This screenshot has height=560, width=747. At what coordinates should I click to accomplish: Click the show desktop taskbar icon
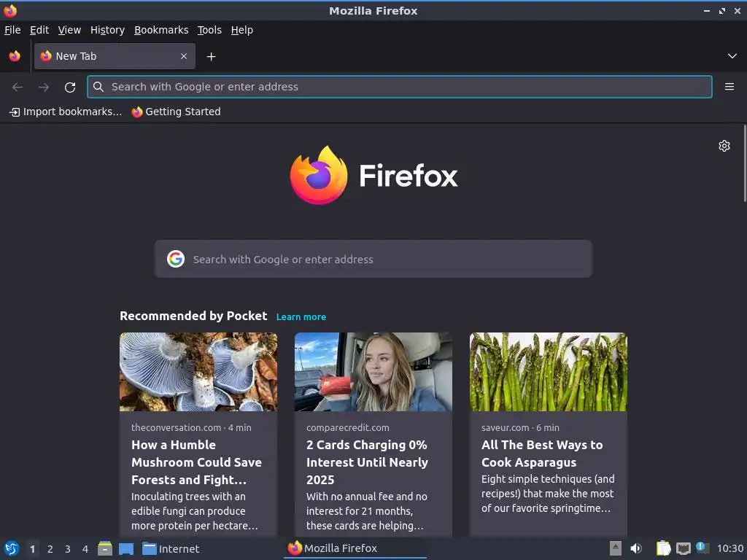[126, 549]
